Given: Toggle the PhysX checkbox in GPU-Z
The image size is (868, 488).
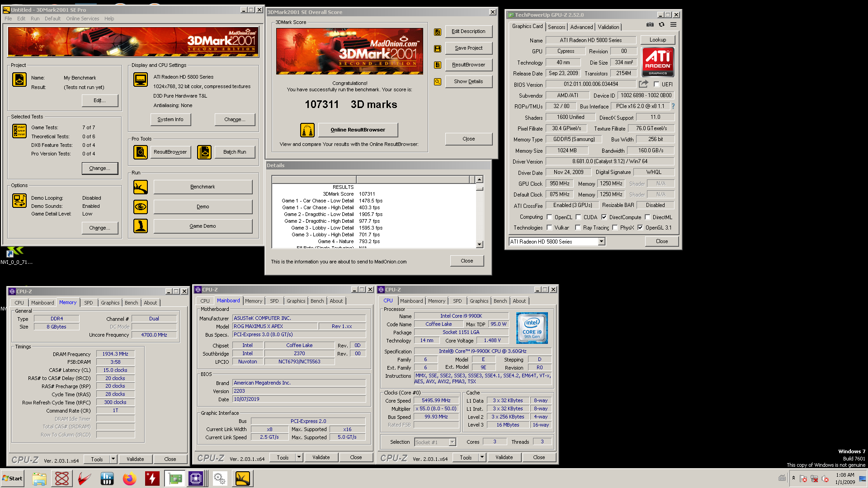Looking at the screenshot, I should [x=615, y=228].
